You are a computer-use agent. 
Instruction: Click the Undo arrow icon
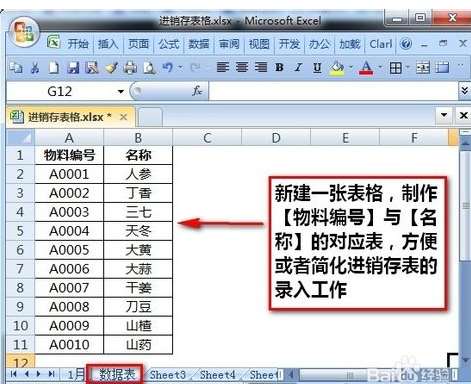(x=167, y=68)
